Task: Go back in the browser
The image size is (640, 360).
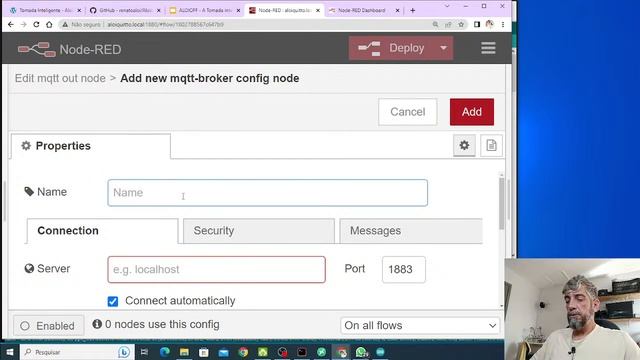Action: click(x=11, y=24)
